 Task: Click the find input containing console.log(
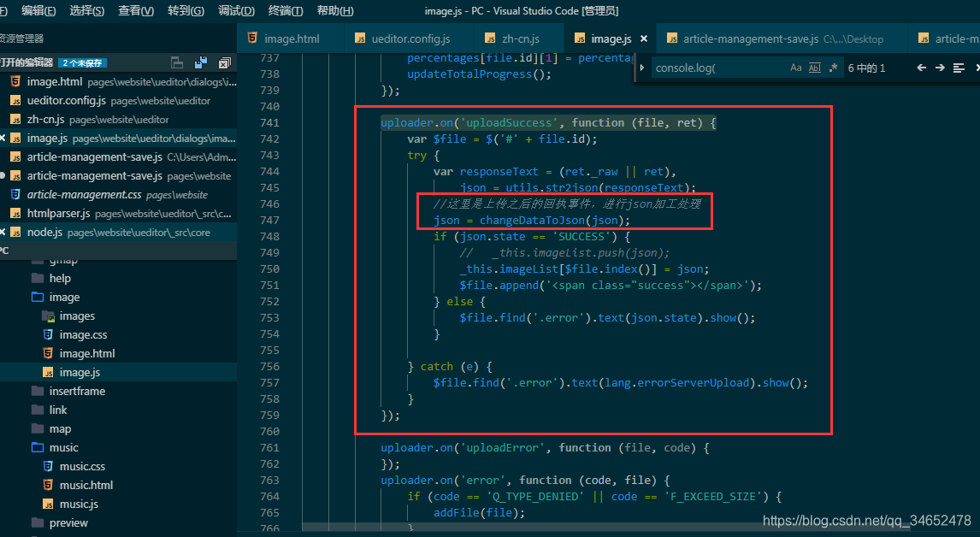coord(718,68)
